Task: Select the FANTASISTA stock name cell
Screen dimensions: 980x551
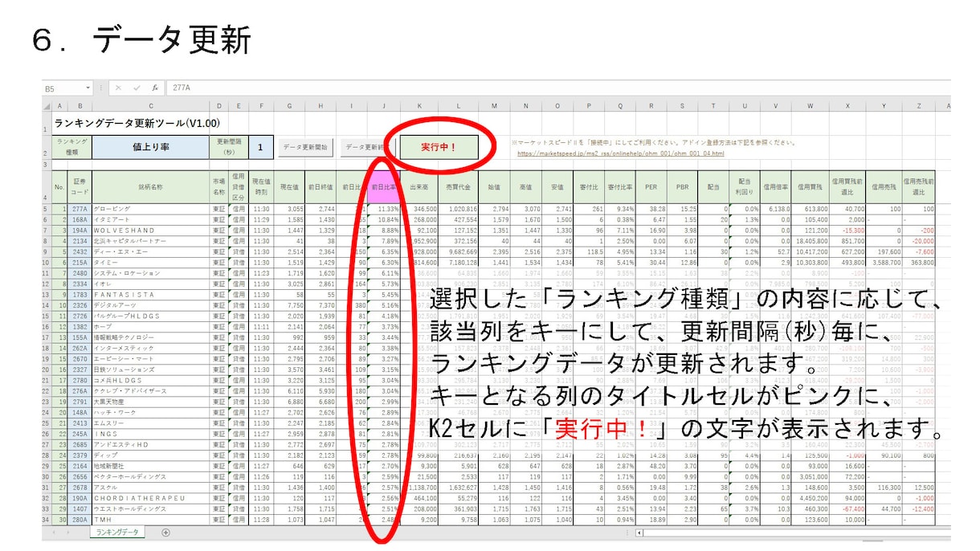Action: [x=151, y=295]
